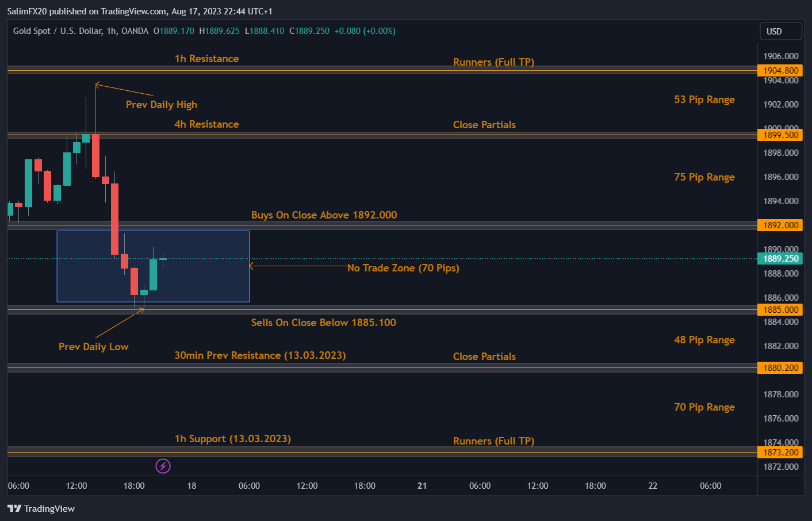Click the Runners (Full TP) top annotation
The image size is (812, 521).
pyautogui.click(x=493, y=62)
